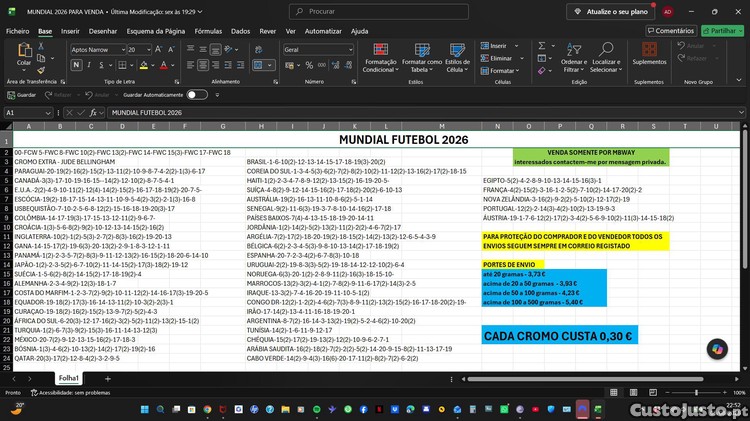Click the decrease indent icon
The image size is (750, 421).
point(228,65)
